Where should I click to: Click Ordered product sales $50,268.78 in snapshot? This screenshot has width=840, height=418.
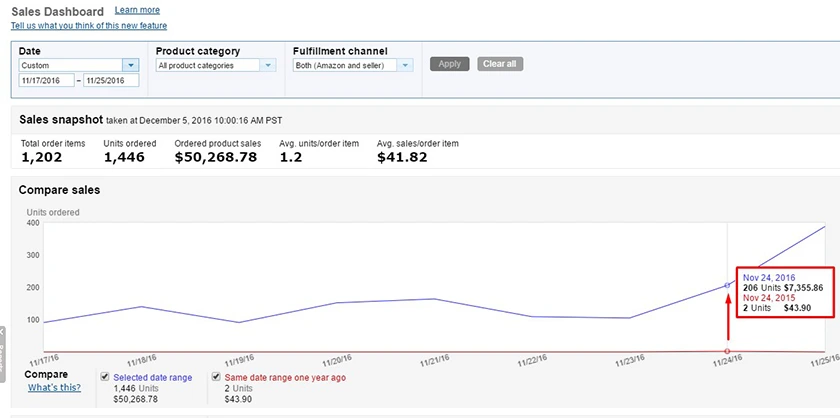[x=216, y=157]
